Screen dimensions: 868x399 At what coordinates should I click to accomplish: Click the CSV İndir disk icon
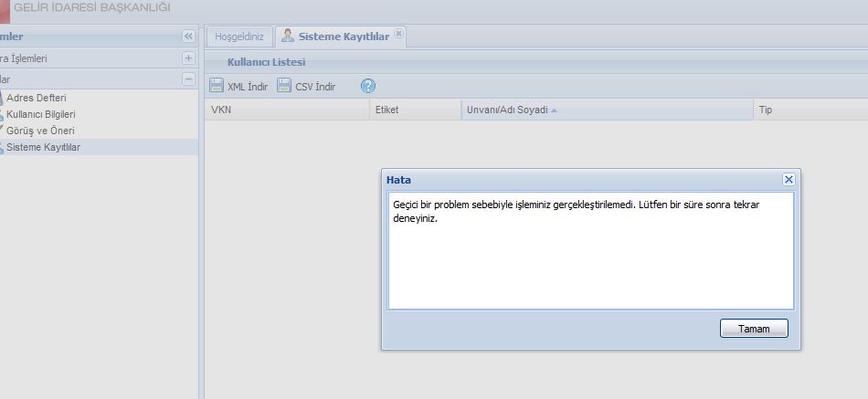284,86
